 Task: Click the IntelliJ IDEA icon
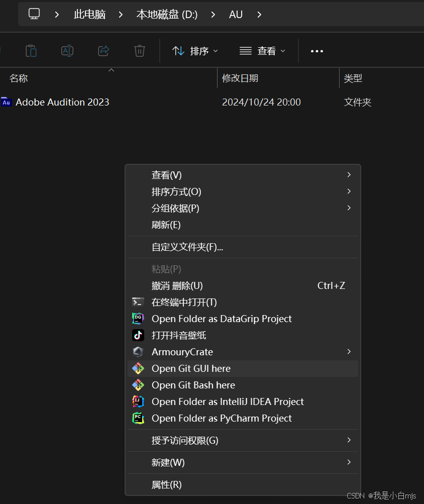click(x=138, y=401)
